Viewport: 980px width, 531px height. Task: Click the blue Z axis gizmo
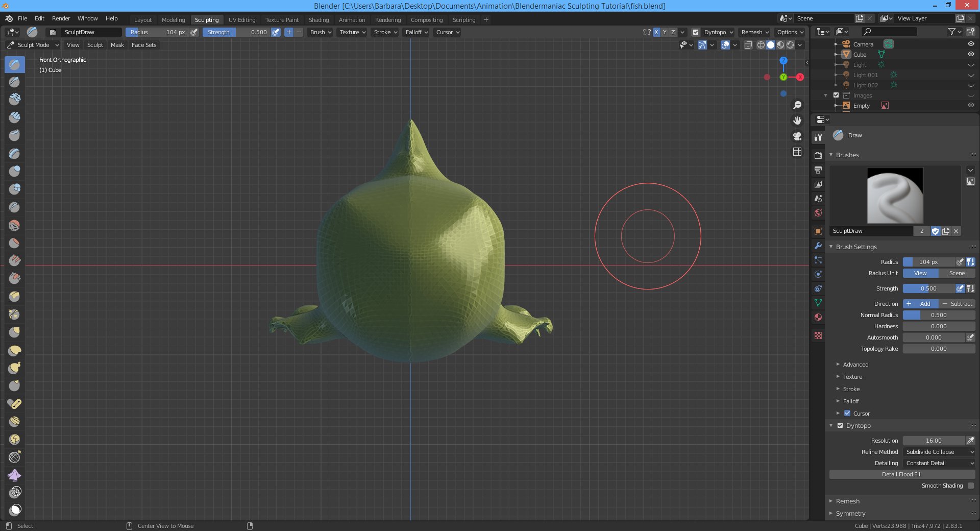(783, 61)
